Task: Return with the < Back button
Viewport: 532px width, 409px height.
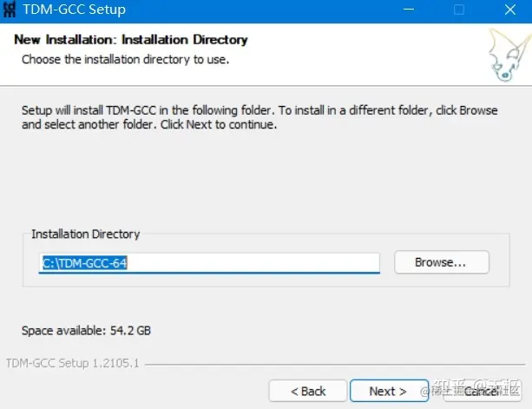Action: click(x=308, y=391)
